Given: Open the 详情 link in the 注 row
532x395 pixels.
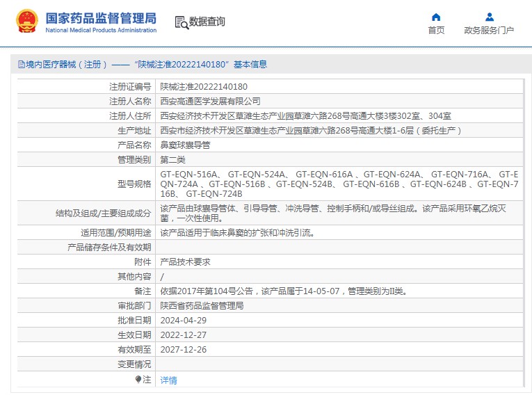Looking at the screenshot, I should [x=168, y=380].
